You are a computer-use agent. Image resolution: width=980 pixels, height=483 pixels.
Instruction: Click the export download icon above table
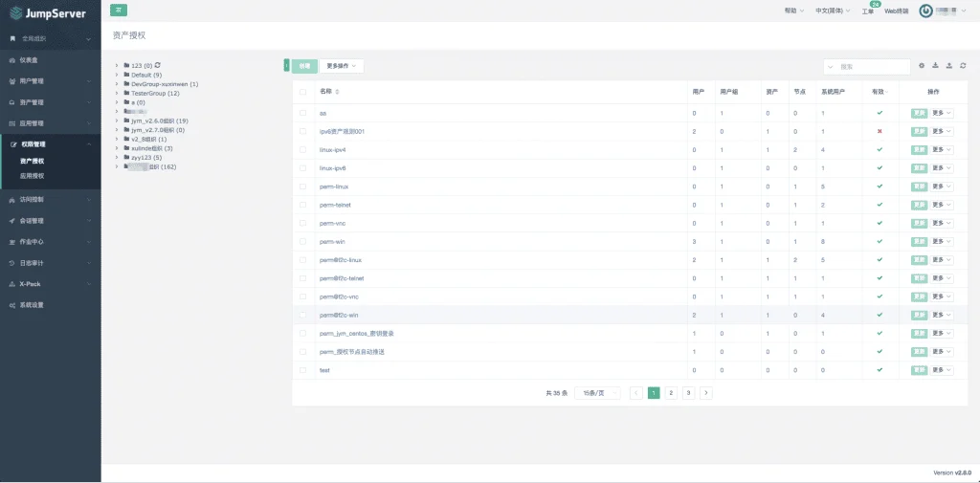tap(936, 66)
